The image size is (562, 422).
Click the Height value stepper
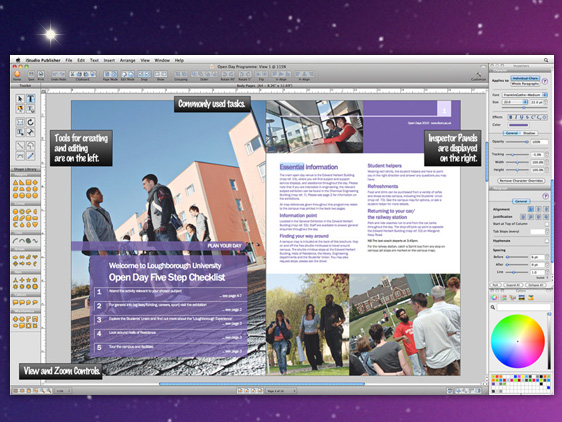[547, 170]
